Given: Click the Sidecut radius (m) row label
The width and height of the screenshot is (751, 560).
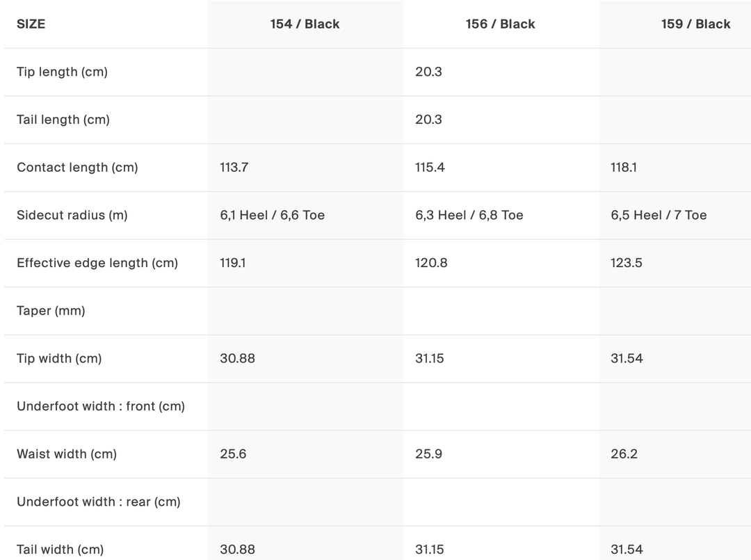Looking at the screenshot, I should (72, 215).
